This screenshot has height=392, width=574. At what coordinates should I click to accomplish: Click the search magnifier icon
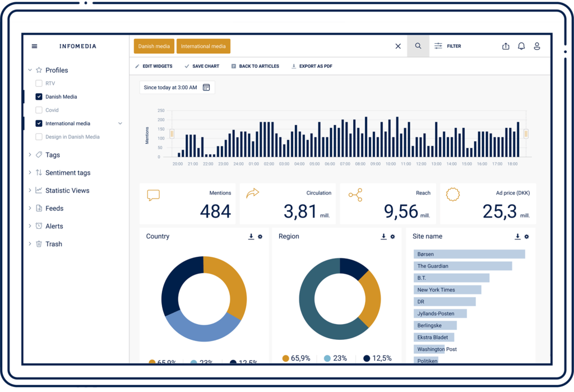418,46
